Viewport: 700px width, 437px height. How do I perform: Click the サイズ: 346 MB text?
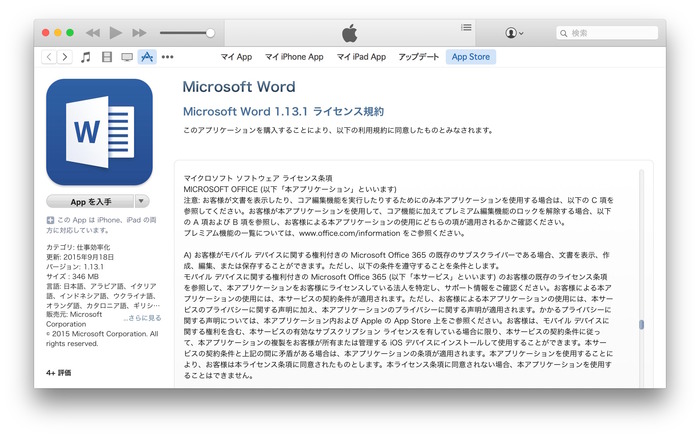(72, 277)
